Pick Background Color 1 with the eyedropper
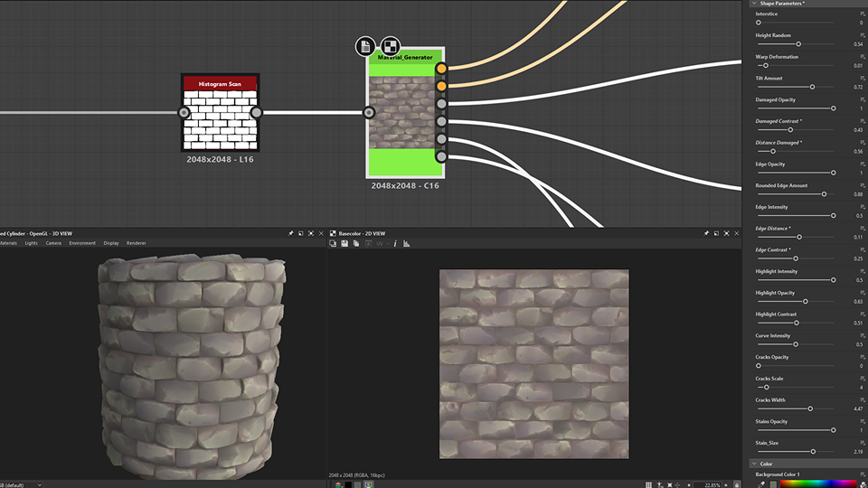 tap(761, 483)
